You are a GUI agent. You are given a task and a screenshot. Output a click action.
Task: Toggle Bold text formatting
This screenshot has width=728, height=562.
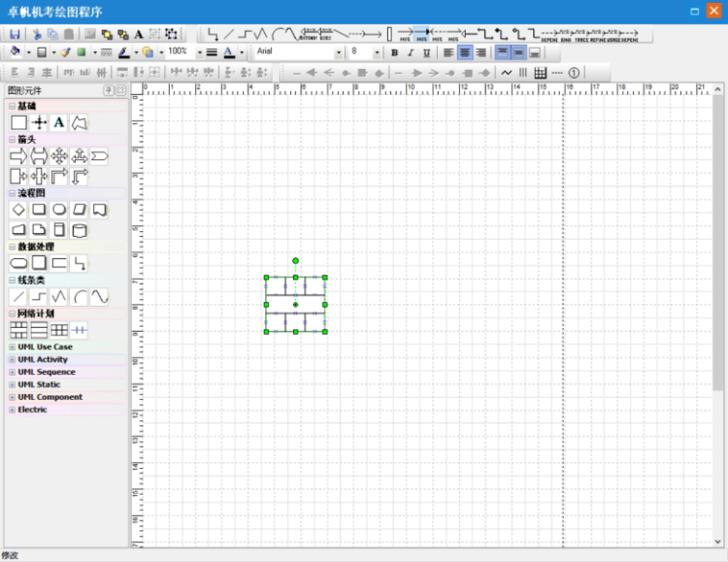coord(394,52)
